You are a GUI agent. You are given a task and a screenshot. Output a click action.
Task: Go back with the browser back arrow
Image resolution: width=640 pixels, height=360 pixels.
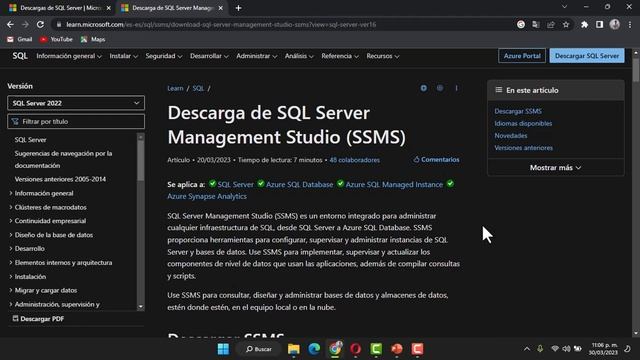click(10, 24)
